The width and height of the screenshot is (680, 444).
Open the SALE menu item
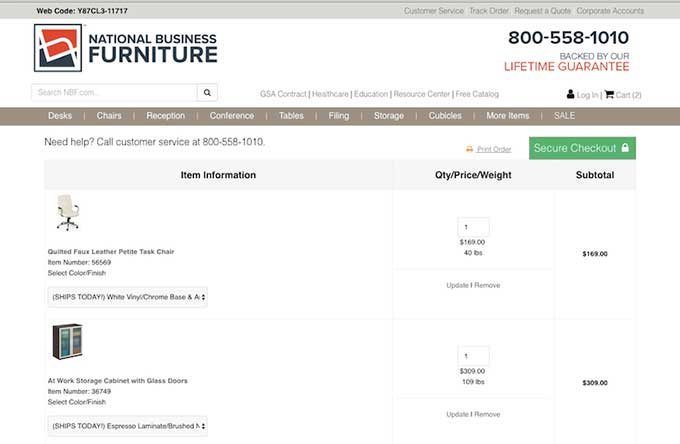(x=564, y=116)
